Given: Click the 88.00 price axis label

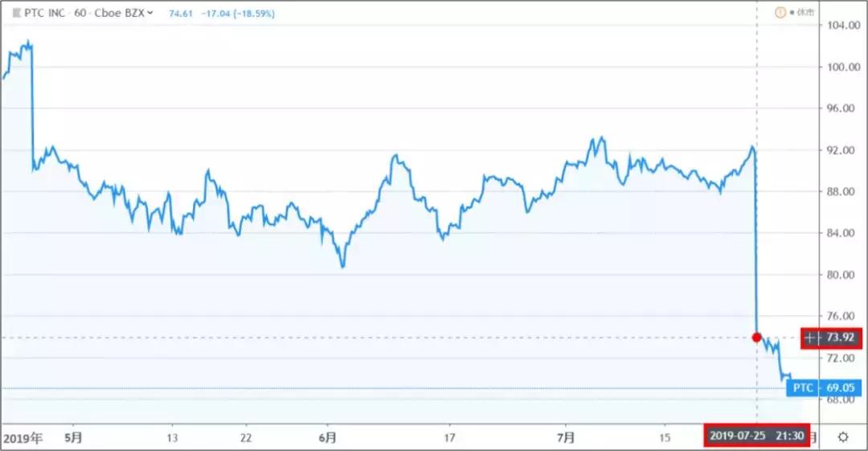Looking at the screenshot, I should click(x=841, y=191).
